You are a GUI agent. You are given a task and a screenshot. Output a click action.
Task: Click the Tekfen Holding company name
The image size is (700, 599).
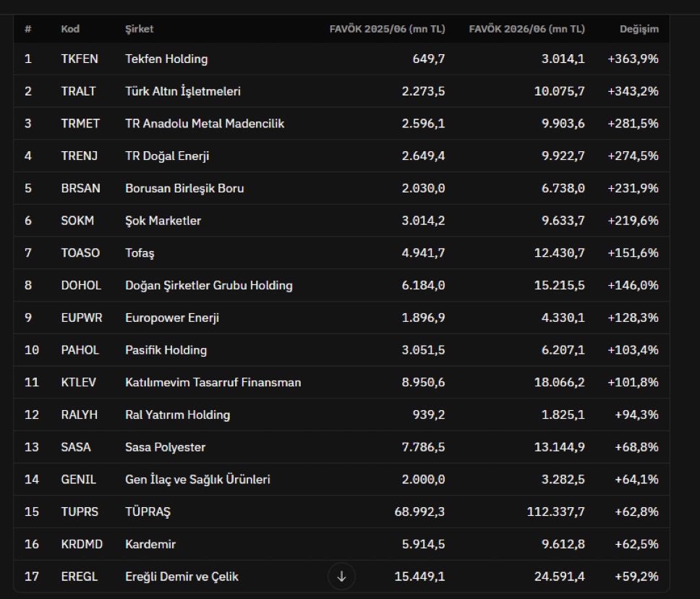click(x=166, y=59)
